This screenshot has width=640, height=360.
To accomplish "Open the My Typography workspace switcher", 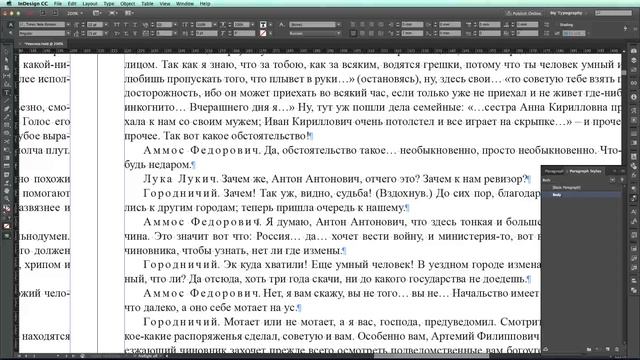I will click(568, 13).
